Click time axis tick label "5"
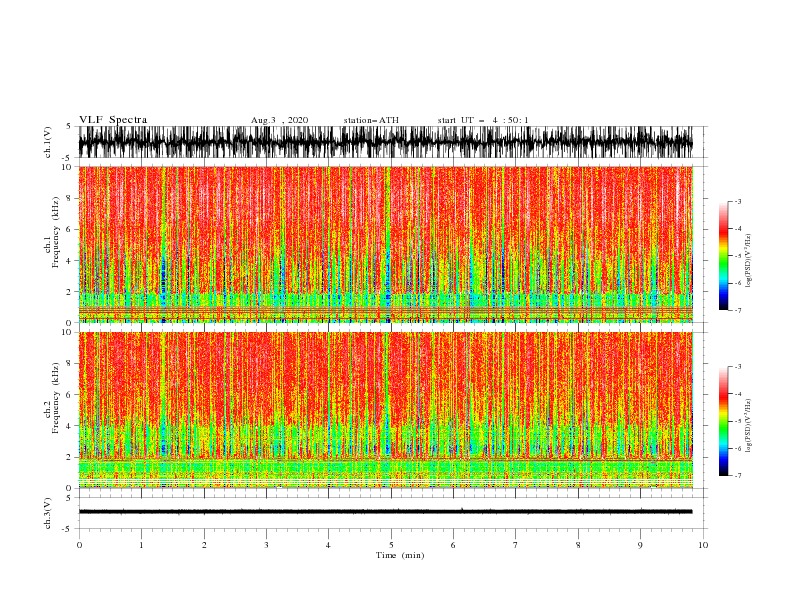The height and width of the screenshot is (612, 792). coord(391,545)
